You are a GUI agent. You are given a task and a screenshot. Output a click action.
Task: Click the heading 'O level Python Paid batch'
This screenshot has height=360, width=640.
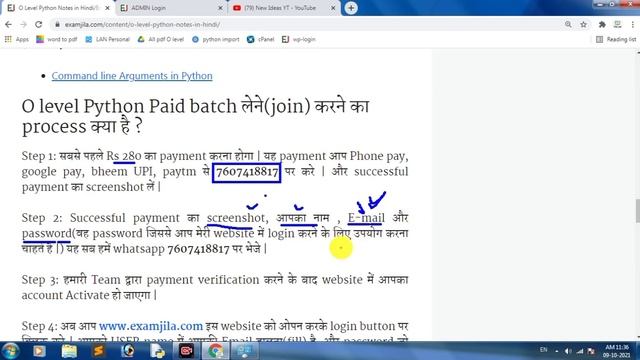(195, 116)
